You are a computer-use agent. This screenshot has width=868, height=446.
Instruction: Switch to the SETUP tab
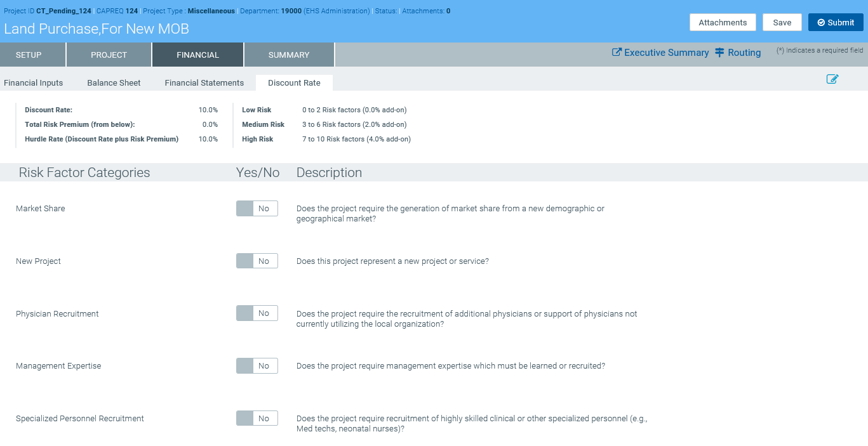29,55
